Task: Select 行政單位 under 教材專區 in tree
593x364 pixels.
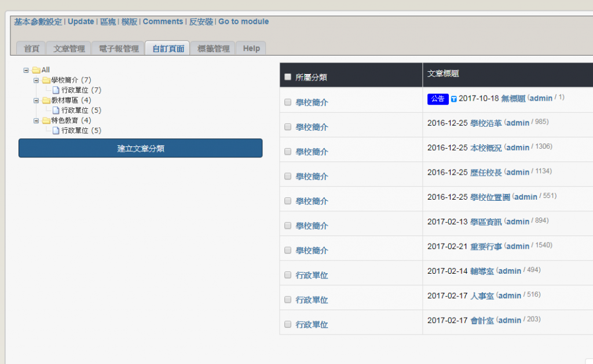Action: tap(75, 111)
